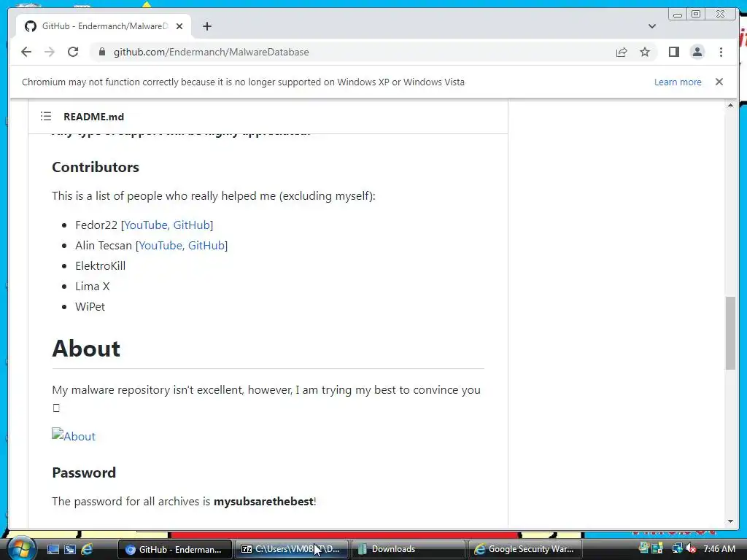Screen dimensions: 747x560
Task: Open the profile avatar menu
Action: click(697, 52)
